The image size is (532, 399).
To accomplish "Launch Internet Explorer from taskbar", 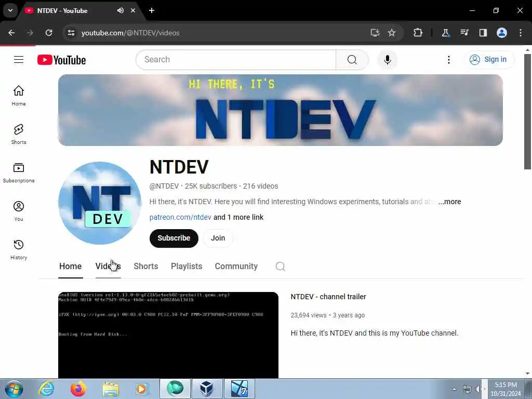I will pos(46,389).
